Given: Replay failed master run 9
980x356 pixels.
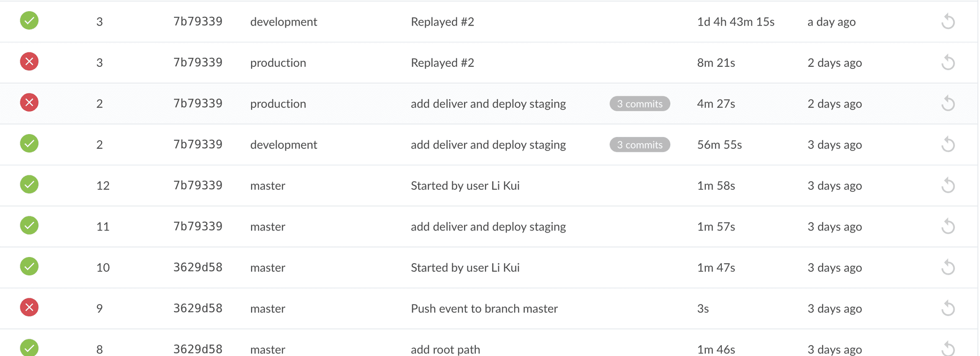Looking at the screenshot, I should click(948, 308).
